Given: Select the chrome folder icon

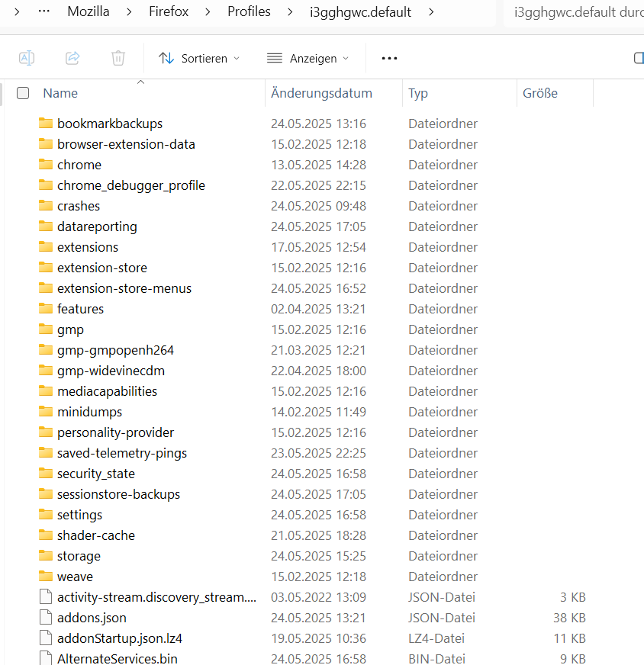Looking at the screenshot, I should tap(46, 164).
